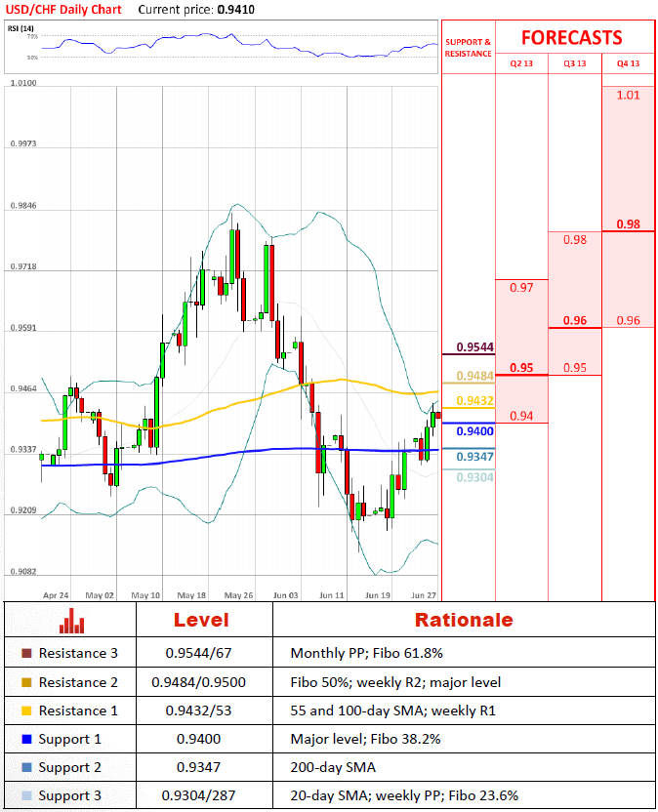
Task: Select the Resistance 1 color swatch
Action: [x=27, y=710]
